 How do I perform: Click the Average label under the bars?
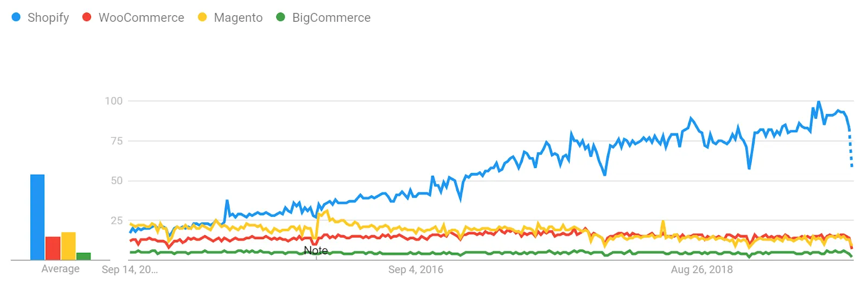(60, 269)
